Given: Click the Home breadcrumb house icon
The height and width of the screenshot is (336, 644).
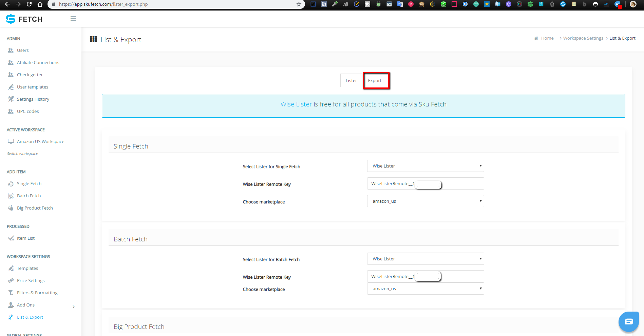Looking at the screenshot, I should (536, 38).
